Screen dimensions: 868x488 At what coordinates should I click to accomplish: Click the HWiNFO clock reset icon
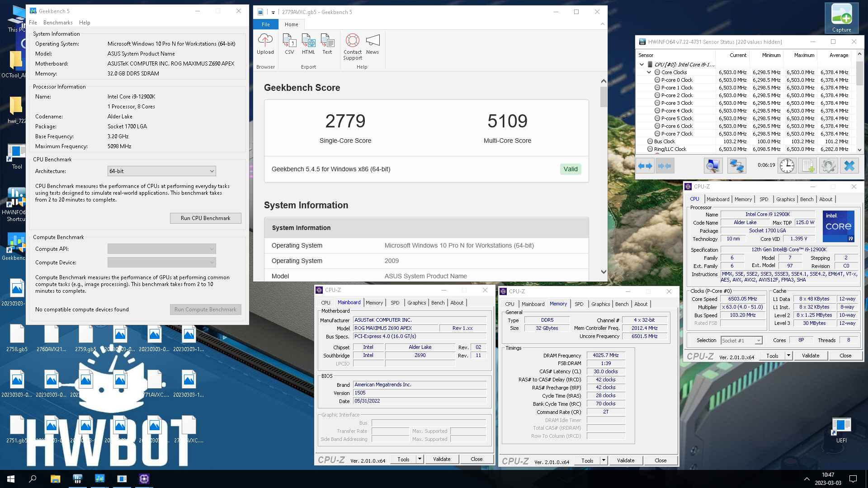pyautogui.click(x=787, y=166)
